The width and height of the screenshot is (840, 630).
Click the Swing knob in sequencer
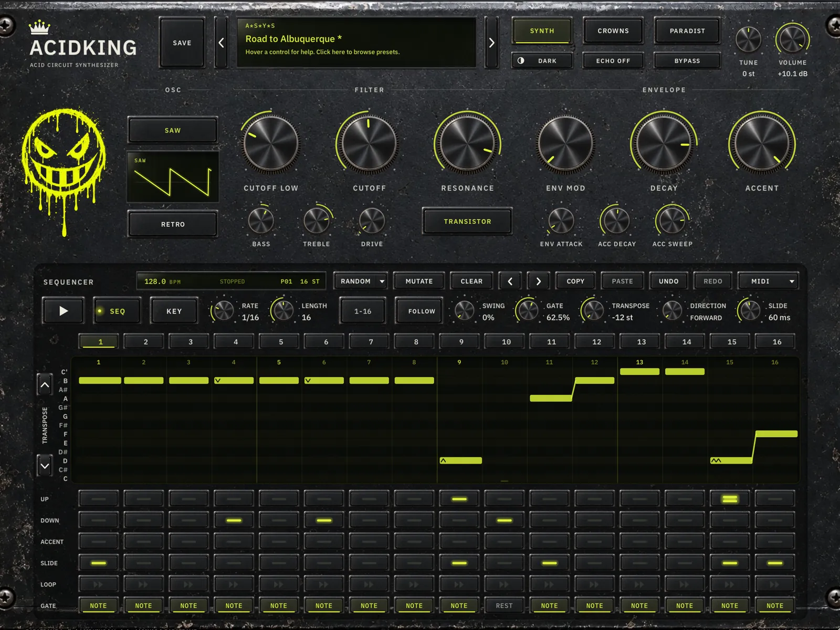pyautogui.click(x=464, y=311)
